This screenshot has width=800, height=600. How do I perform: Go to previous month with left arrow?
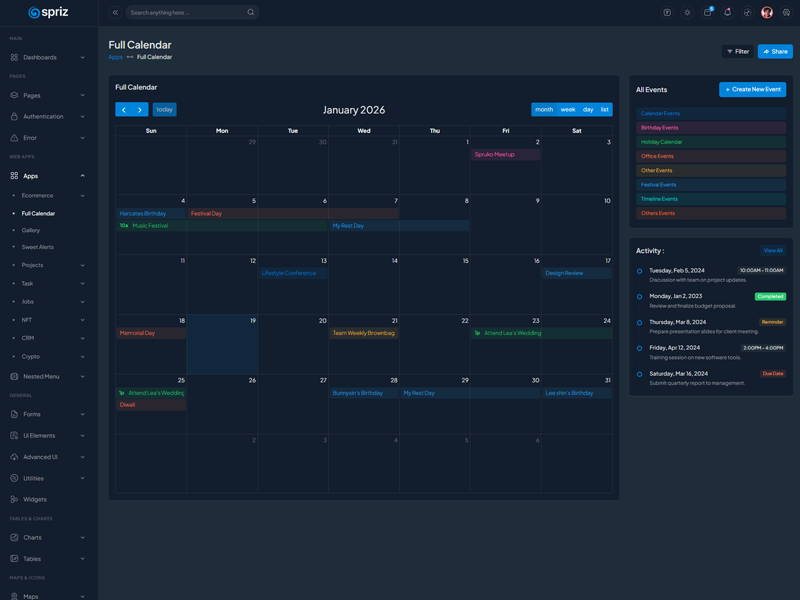[x=124, y=110]
